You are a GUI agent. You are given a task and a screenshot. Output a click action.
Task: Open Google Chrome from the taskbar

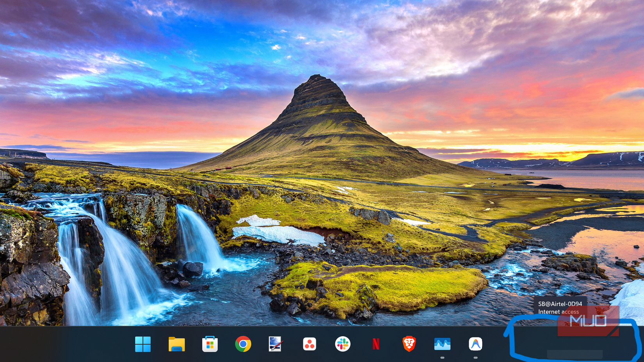coord(243,344)
